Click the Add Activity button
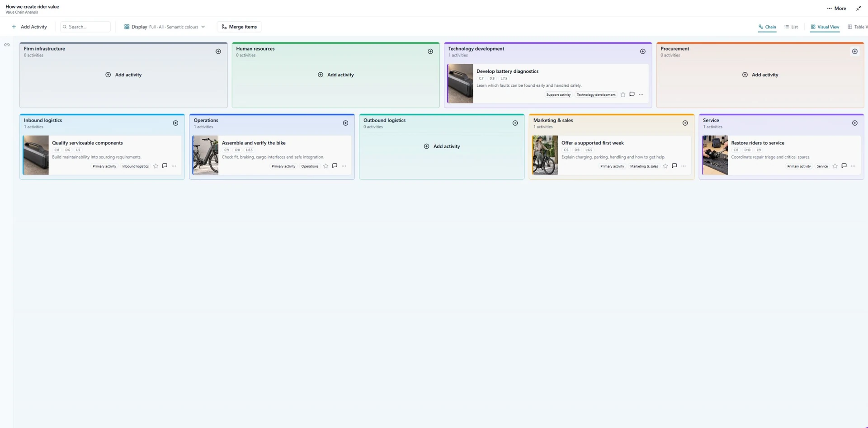Image resolution: width=868 pixels, height=428 pixels. 29,27
